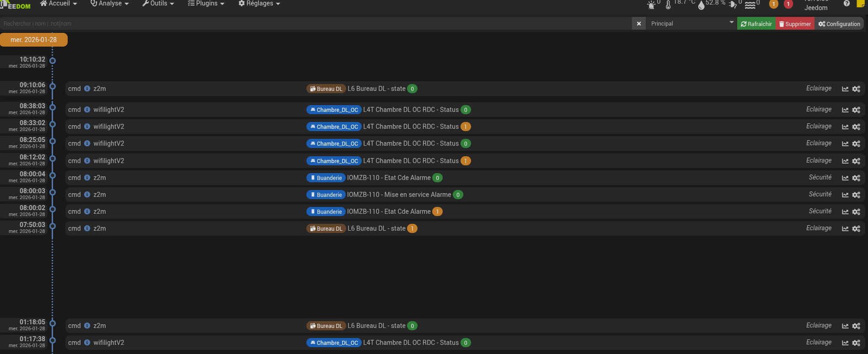Click the Rafraîchir button
Image resolution: width=868 pixels, height=354 pixels.
coord(756,24)
